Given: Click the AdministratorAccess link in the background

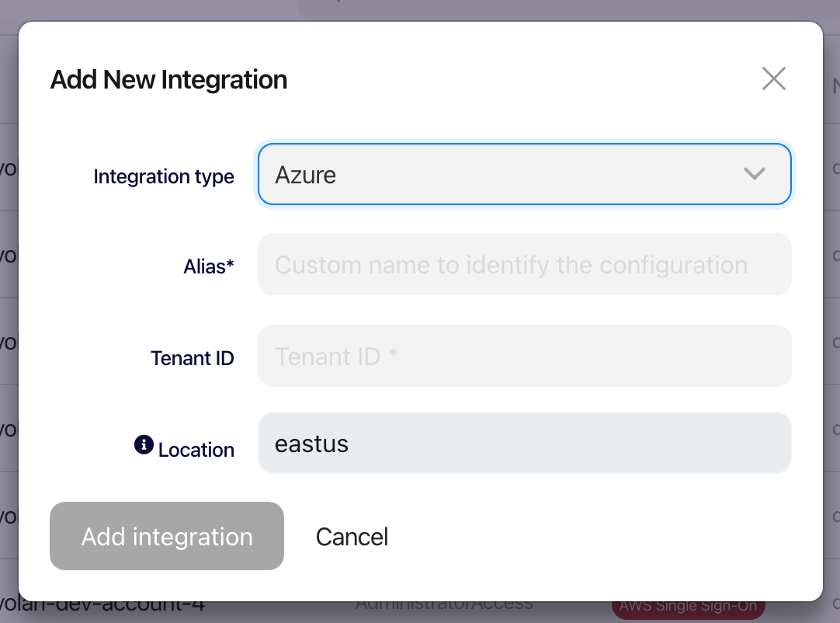Looking at the screenshot, I should (x=443, y=603).
